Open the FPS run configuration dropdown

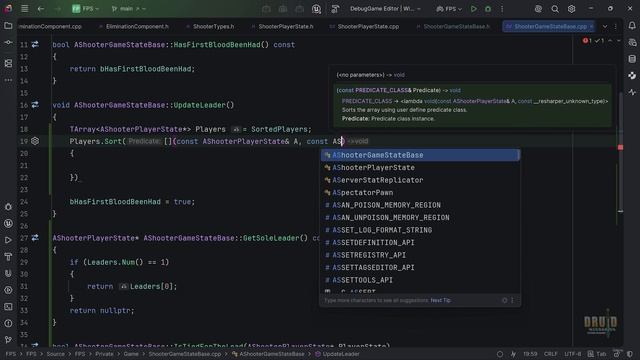(x=449, y=9)
